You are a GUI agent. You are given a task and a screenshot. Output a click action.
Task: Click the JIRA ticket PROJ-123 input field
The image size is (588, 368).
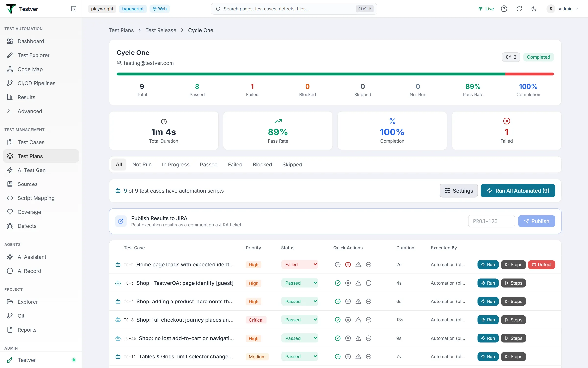[x=491, y=221]
